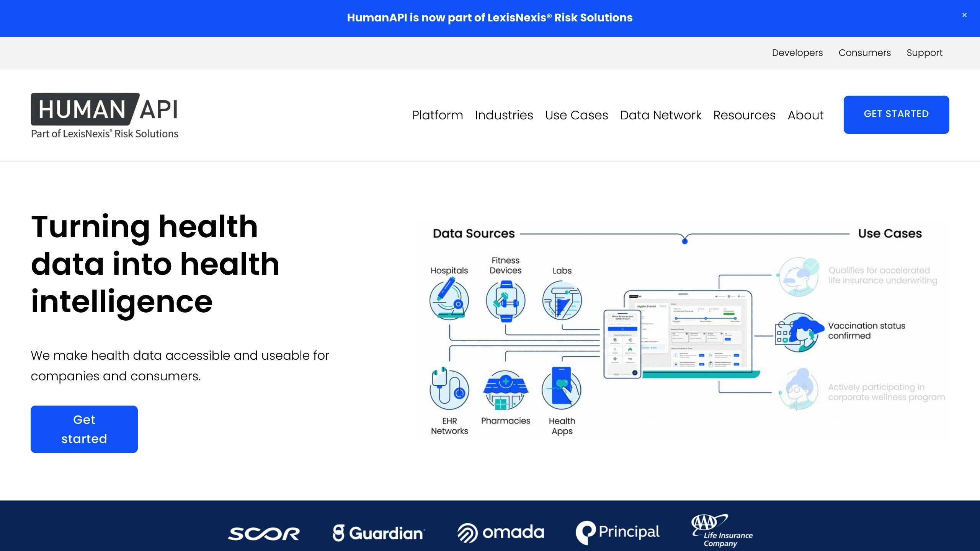Click the Fitness Devices smartwatch icon
The image size is (980, 551).
[x=505, y=301]
